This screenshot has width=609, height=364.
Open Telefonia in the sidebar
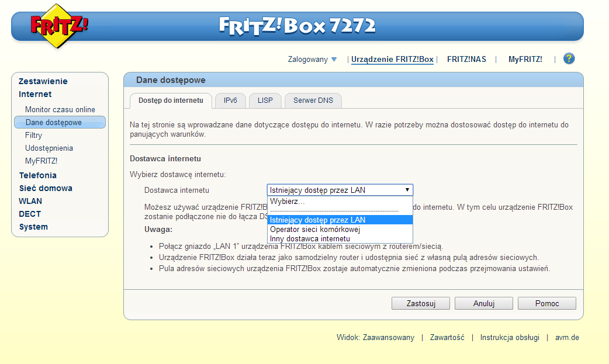pos(37,175)
